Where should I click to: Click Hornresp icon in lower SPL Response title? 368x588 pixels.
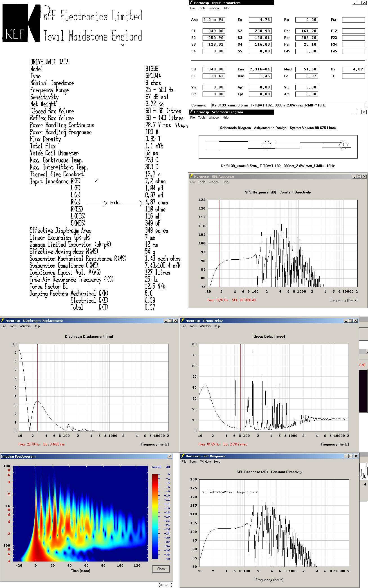coord(183,456)
